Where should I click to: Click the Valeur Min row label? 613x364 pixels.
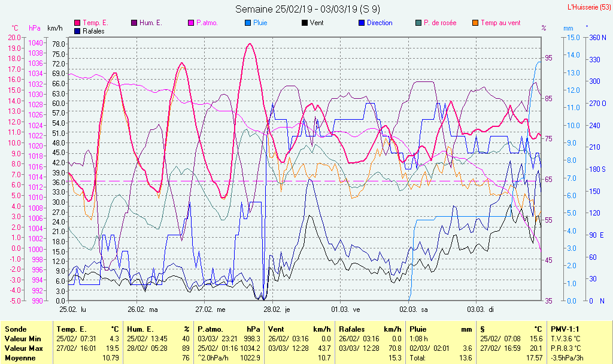pyautogui.click(x=23, y=339)
